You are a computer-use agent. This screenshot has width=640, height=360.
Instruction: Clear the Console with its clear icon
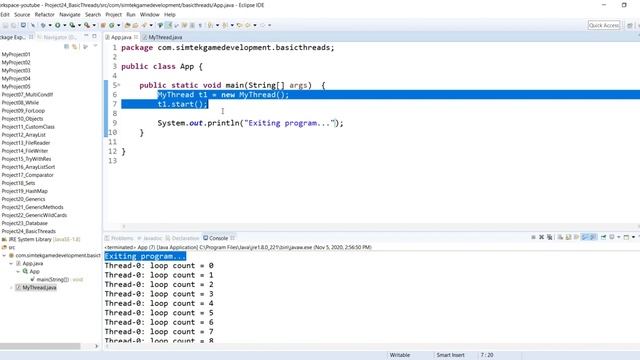tap(560, 237)
